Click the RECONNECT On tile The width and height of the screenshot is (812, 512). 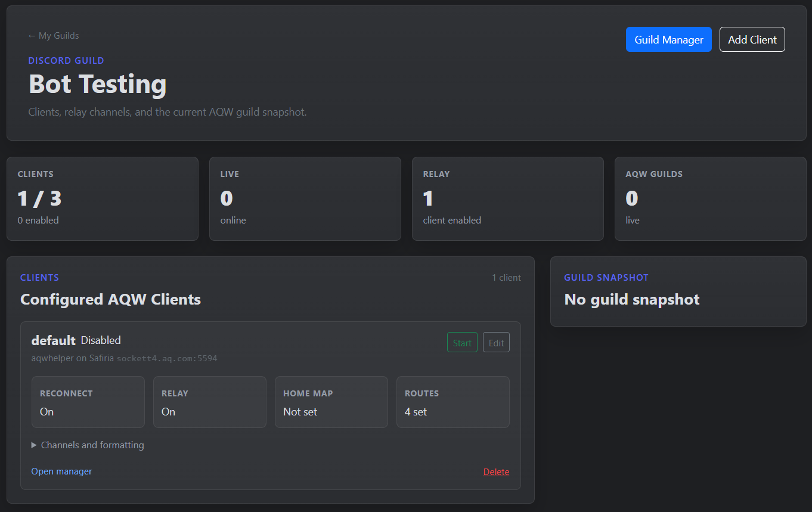click(88, 402)
